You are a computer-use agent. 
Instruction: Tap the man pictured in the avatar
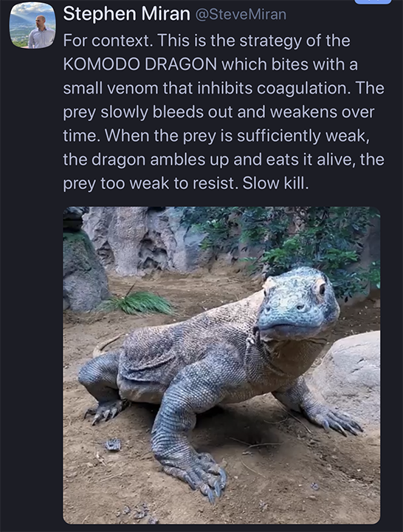[41, 33]
